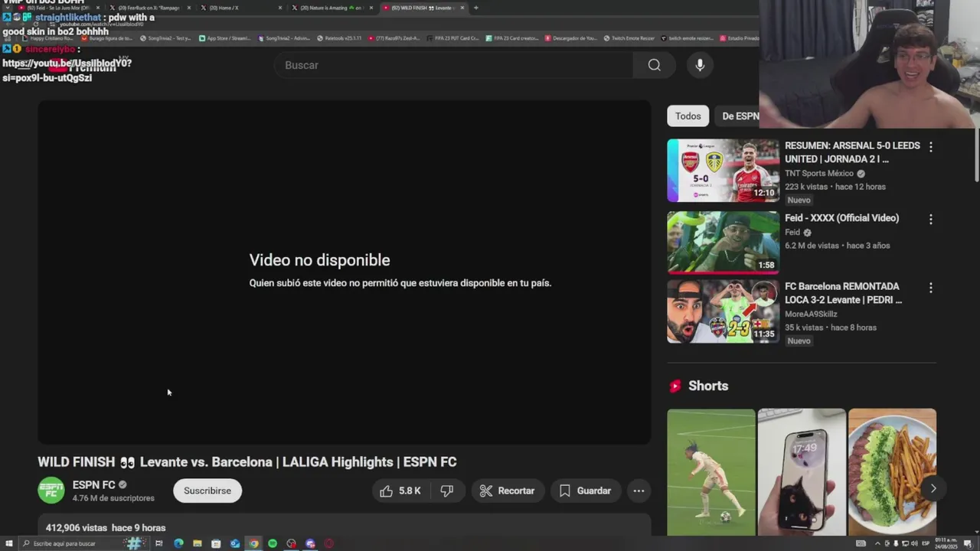Open MoreAA9Skillz channel link

pos(811,314)
